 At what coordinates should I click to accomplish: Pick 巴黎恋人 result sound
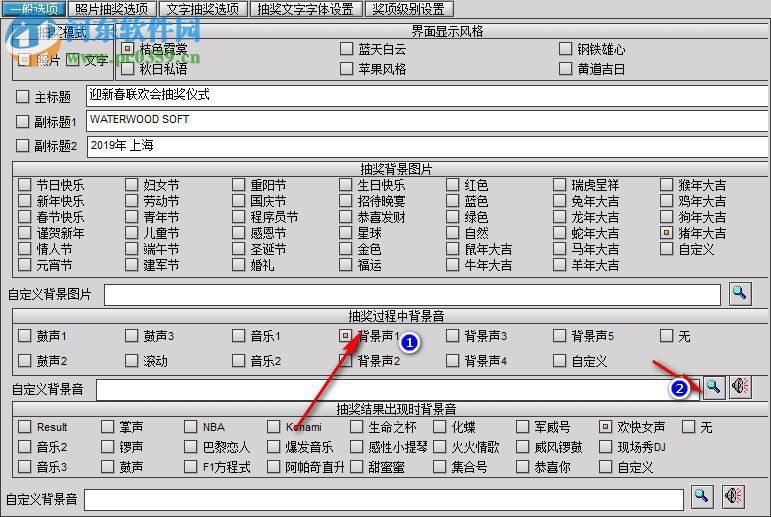(x=191, y=447)
